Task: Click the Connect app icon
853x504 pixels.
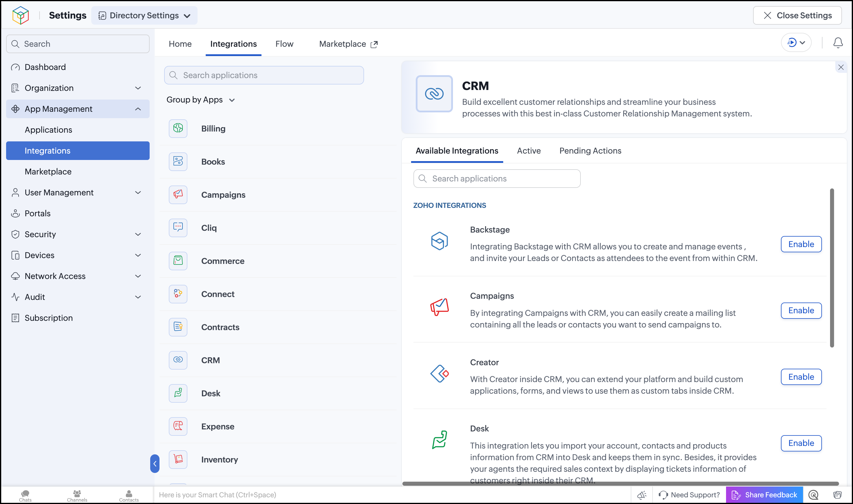Action: tap(178, 294)
